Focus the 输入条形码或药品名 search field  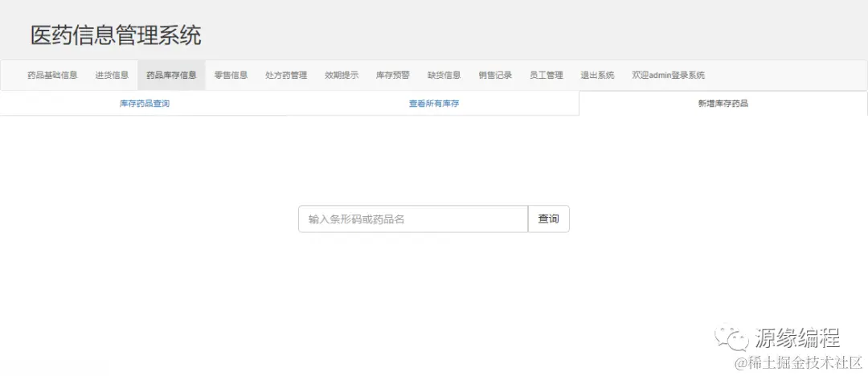(413, 219)
